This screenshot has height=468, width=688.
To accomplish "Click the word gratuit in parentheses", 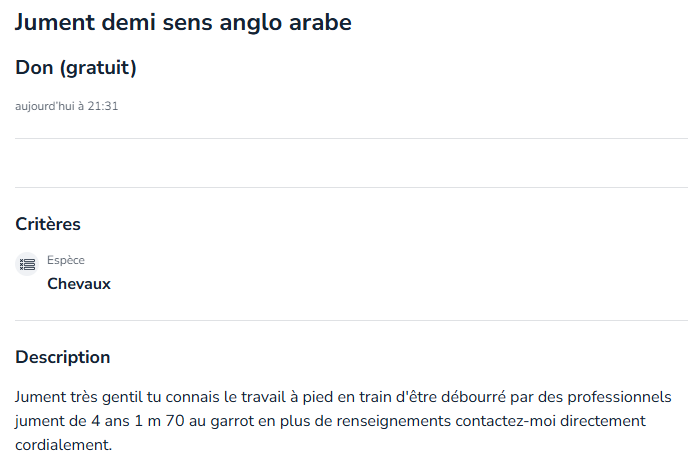I will 98,68.
